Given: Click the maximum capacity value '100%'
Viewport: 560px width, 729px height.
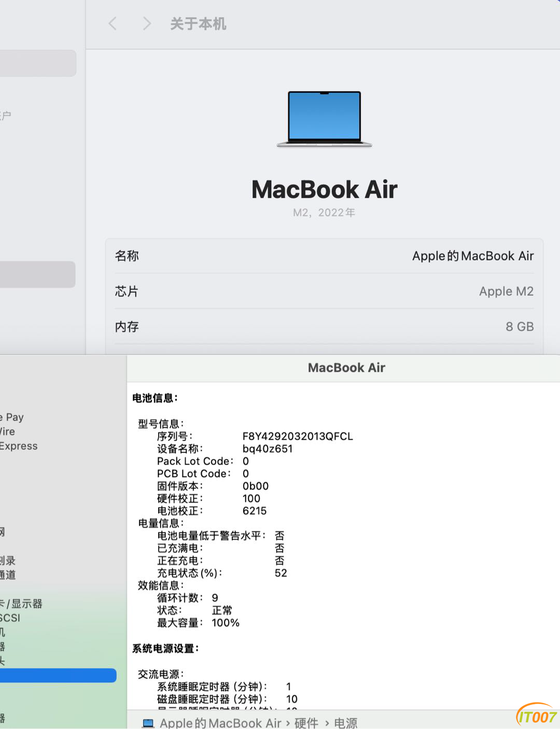Looking at the screenshot, I should [226, 623].
